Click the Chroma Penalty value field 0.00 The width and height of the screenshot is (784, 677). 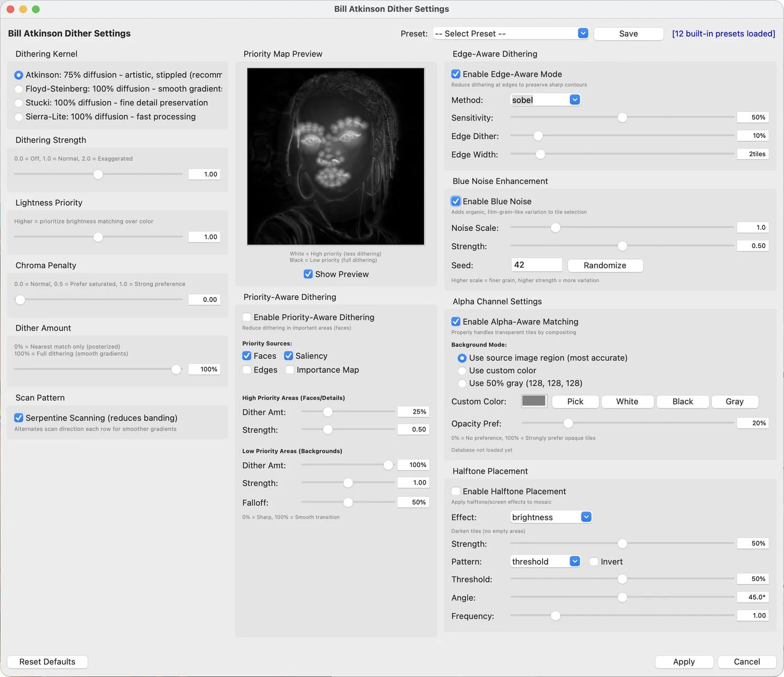pos(204,299)
